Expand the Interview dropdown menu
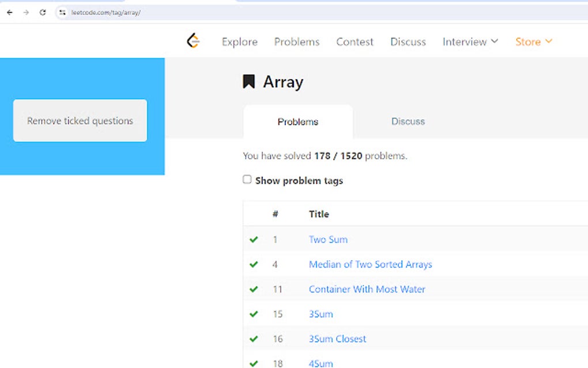Image resolution: width=588 pixels, height=368 pixels. point(470,42)
